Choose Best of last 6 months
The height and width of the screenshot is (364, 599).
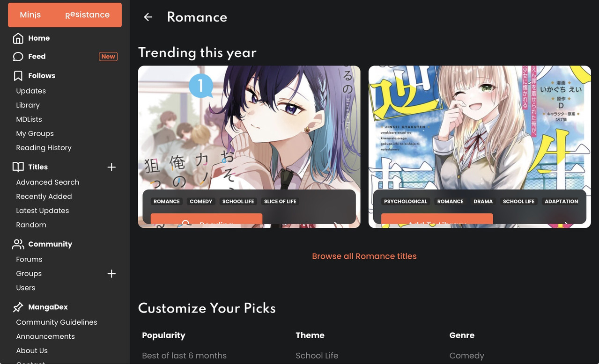click(185, 356)
